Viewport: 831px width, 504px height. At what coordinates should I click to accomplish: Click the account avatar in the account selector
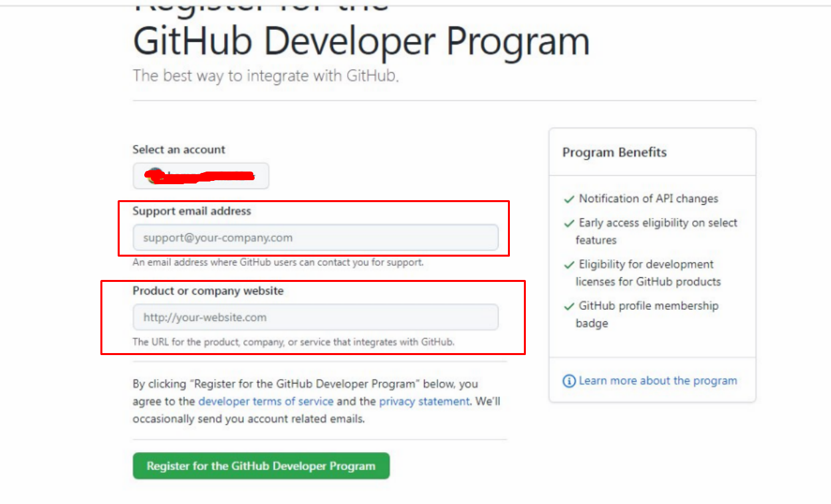[154, 176]
